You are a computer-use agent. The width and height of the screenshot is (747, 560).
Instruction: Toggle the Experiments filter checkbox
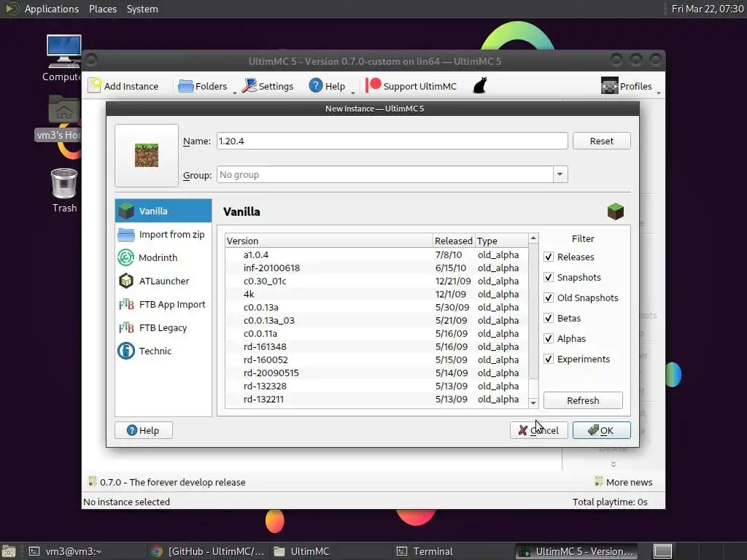point(549,359)
